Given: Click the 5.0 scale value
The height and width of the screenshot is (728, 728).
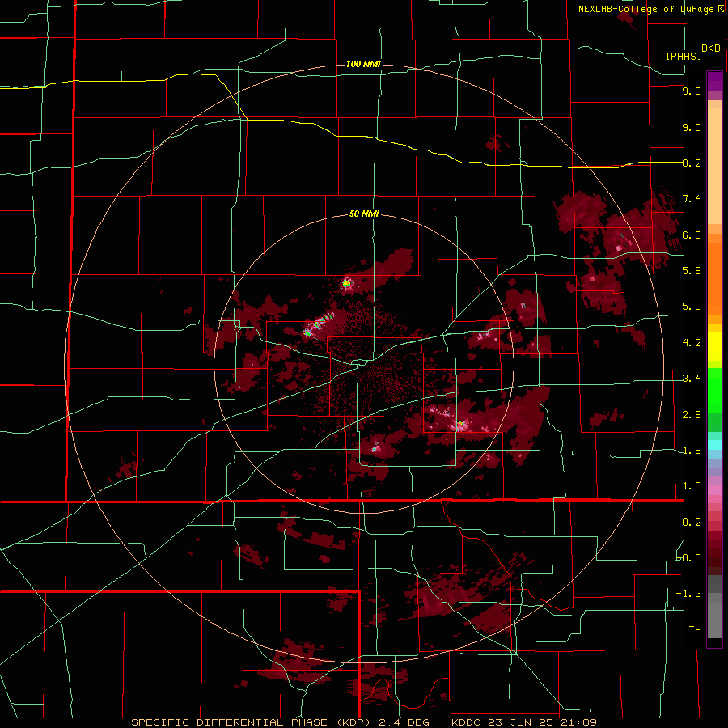Looking at the screenshot, I should pyautogui.click(x=692, y=307).
